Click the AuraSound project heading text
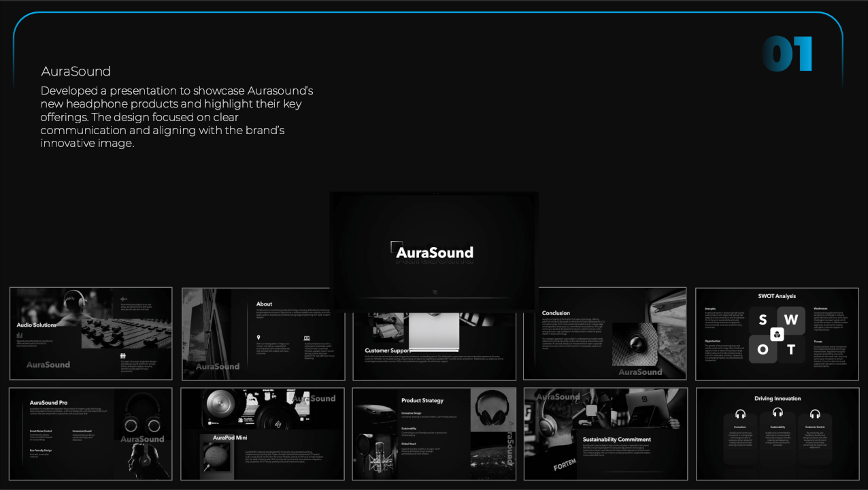The width and height of the screenshot is (868, 490). click(76, 71)
